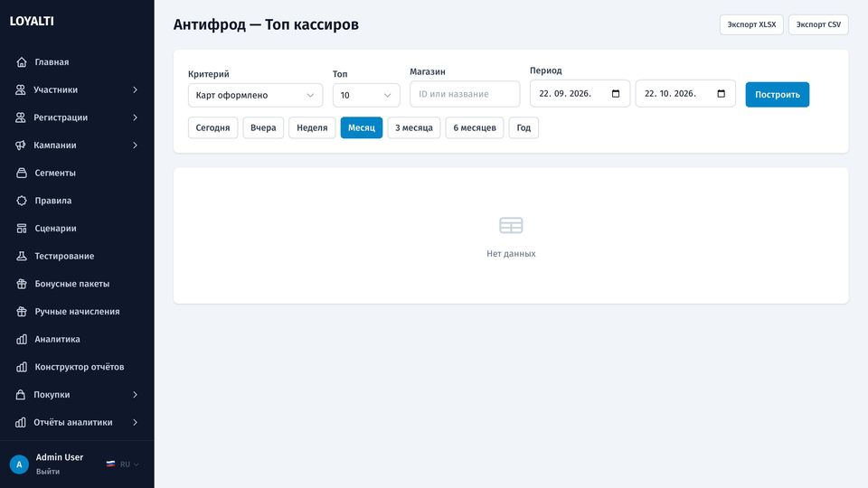
Task: Open the Топ dropdown showing 10
Action: coord(366,95)
